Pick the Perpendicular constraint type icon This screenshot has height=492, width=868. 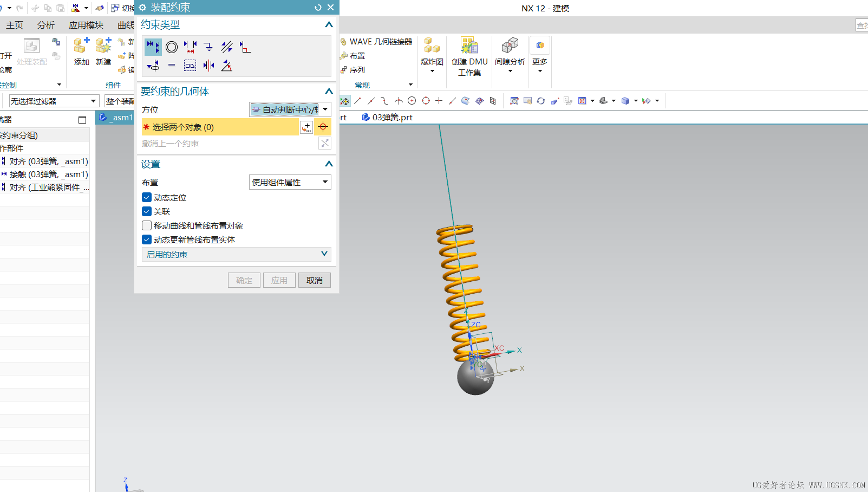pyautogui.click(x=245, y=47)
